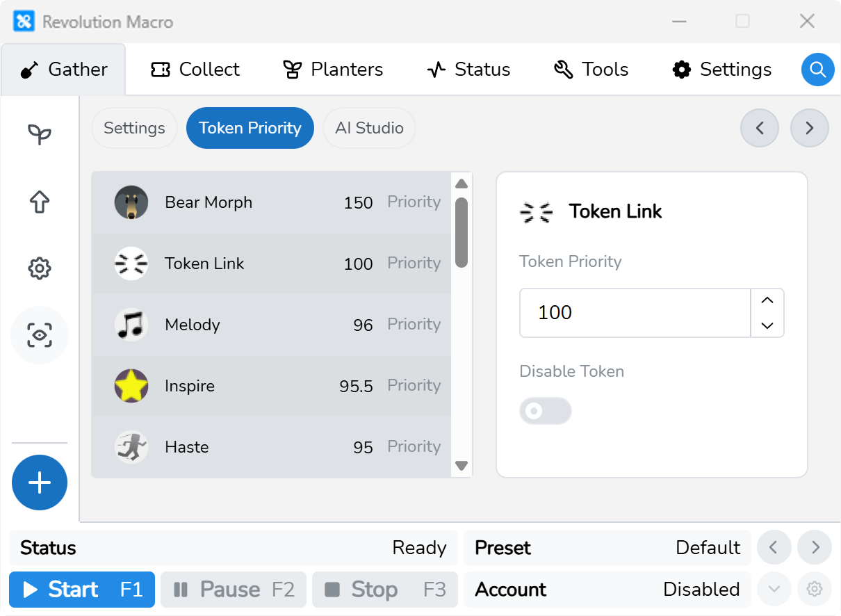Switch to the Planters tab

333,70
